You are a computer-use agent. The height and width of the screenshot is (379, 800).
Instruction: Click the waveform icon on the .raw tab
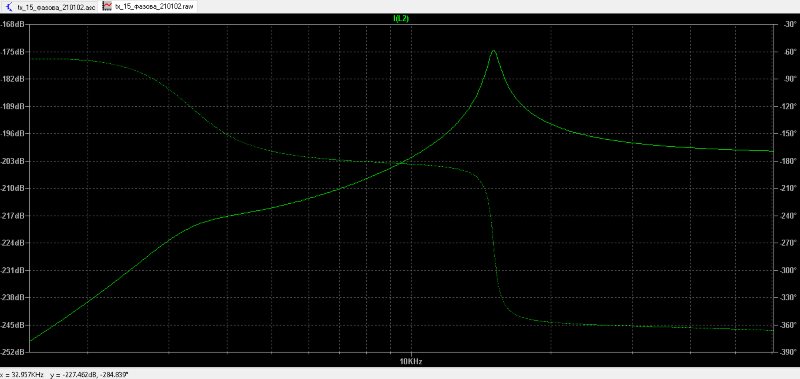tap(107, 7)
